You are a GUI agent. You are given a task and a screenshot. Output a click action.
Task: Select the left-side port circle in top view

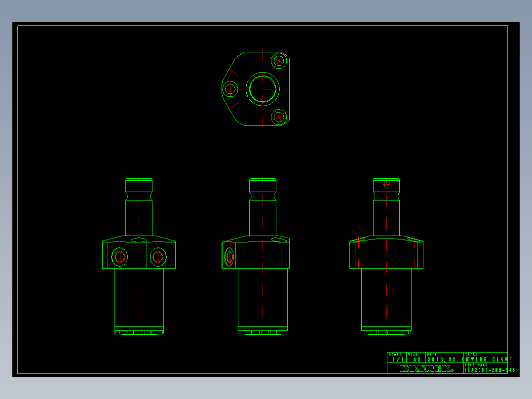click(x=230, y=89)
